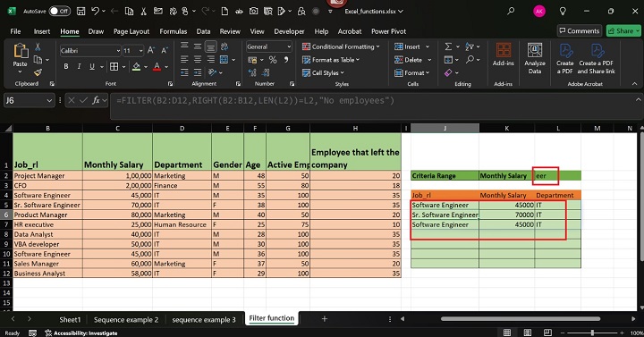Select the Format Painter brush icon
Viewport: 644px width, 337px height.
coord(38,72)
